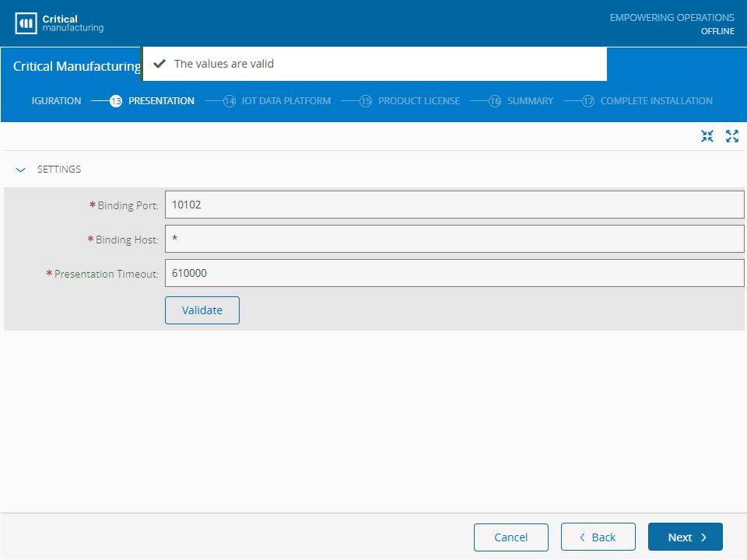Click the step 13 circle icon
Viewport: 747px width, 560px height.
pos(116,101)
